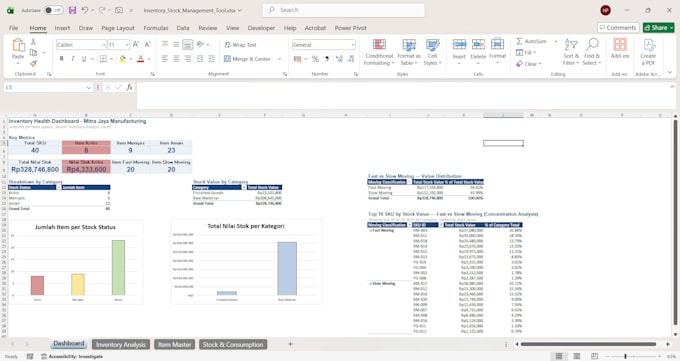Open Add-ins
Image resolution: width=680 pixels, height=361 pixels.
pos(620,49)
